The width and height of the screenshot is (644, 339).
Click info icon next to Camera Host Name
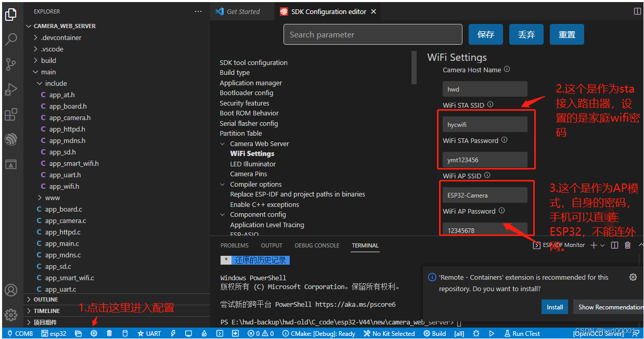point(507,70)
